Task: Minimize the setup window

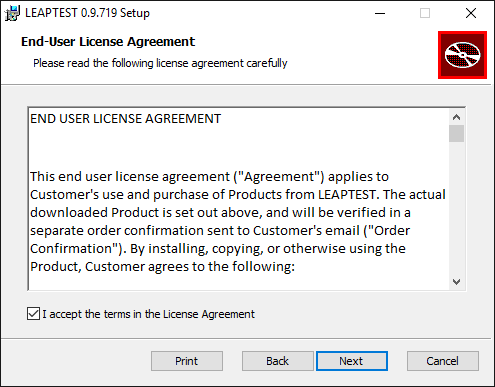Action: point(380,13)
